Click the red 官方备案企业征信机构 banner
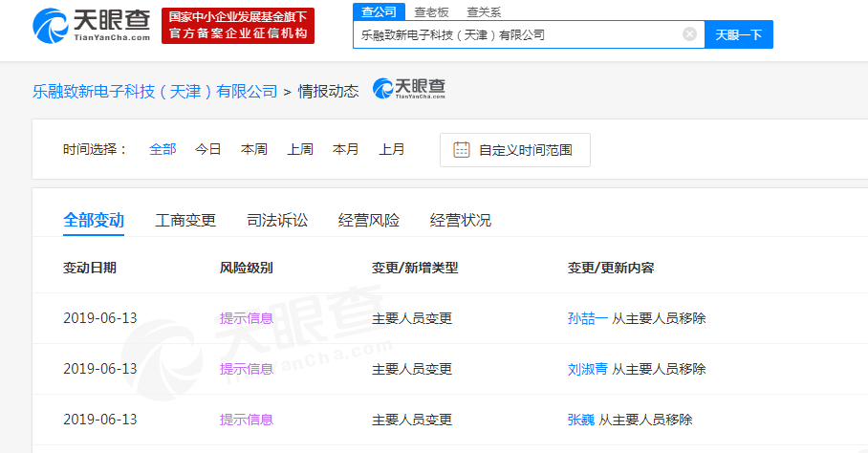 click(x=238, y=26)
